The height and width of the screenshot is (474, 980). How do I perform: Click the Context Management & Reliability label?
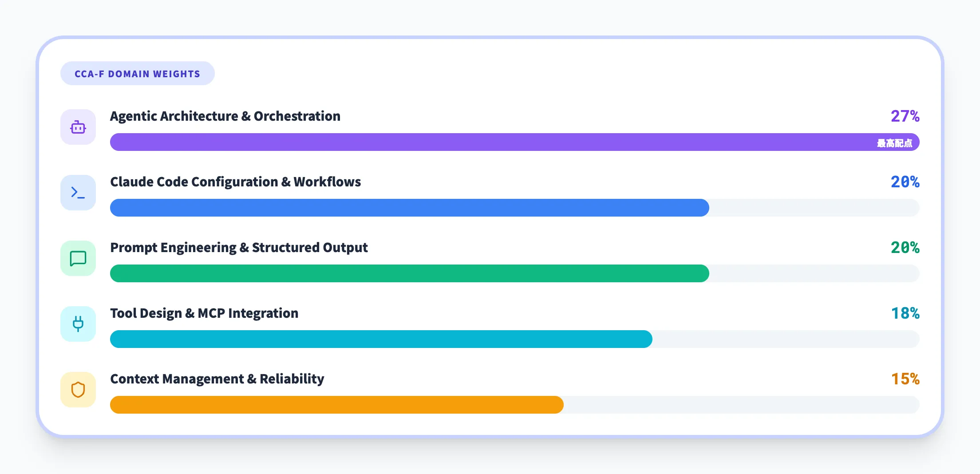pyautogui.click(x=217, y=379)
